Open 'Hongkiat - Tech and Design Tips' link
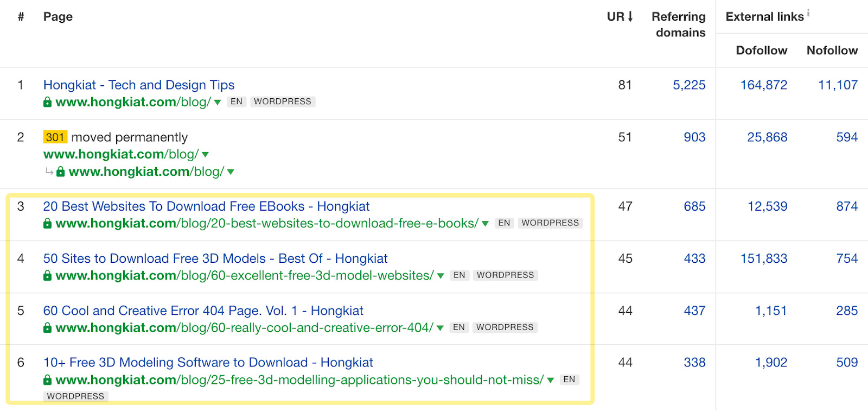868x411 pixels. click(x=139, y=85)
